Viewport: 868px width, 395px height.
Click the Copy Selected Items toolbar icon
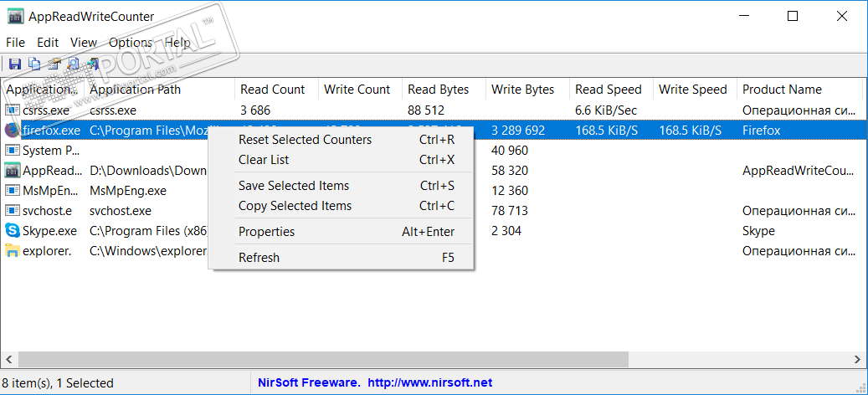coord(34,64)
